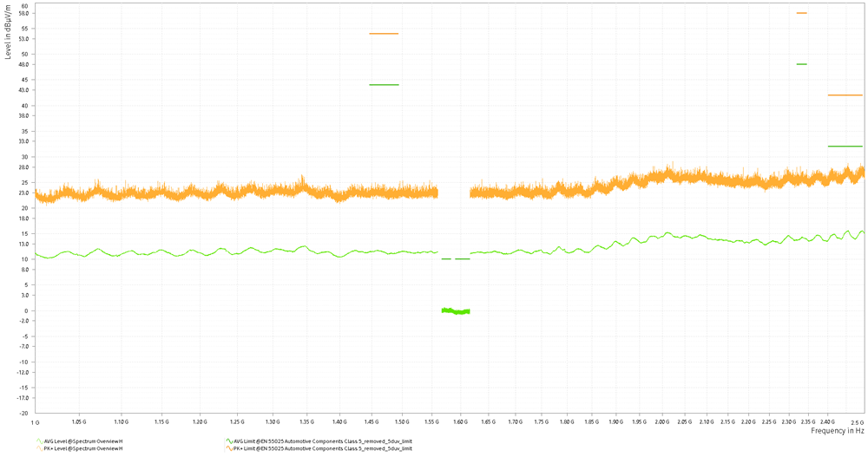Screen dimensions: 868x457
Task: Click the thick green trace near 1.60 GHz at 0 dB
Action: pyautogui.click(x=456, y=310)
